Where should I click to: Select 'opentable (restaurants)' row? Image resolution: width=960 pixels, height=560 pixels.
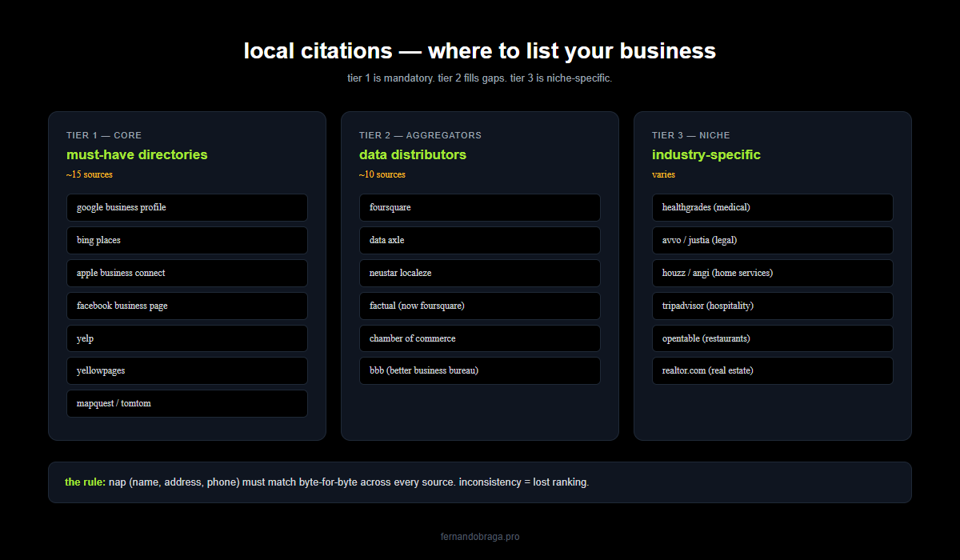pyautogui.click(x=773, y=338)
